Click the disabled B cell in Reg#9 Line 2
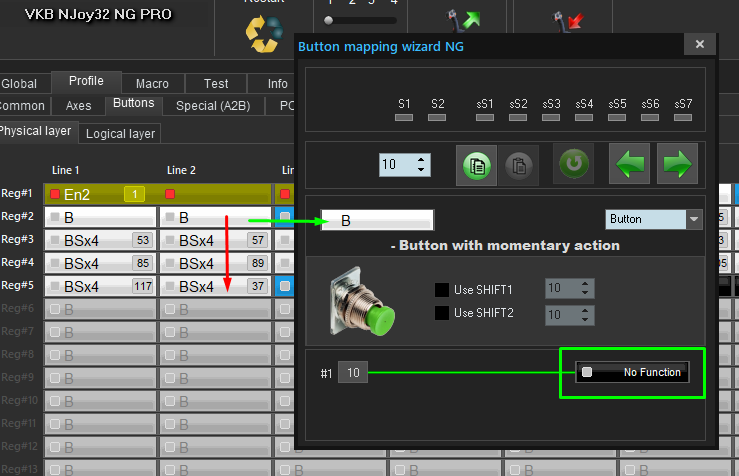Viewport: 739px width, 476px height. 215,379
